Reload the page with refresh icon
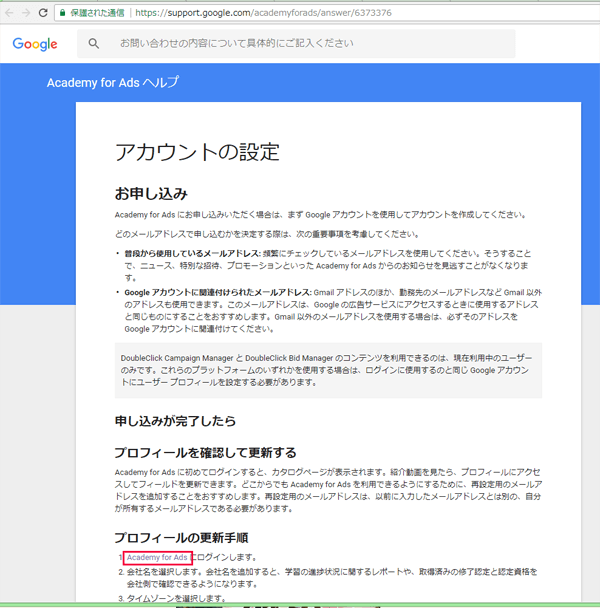The image size is (600, 608). click(43, 13)
